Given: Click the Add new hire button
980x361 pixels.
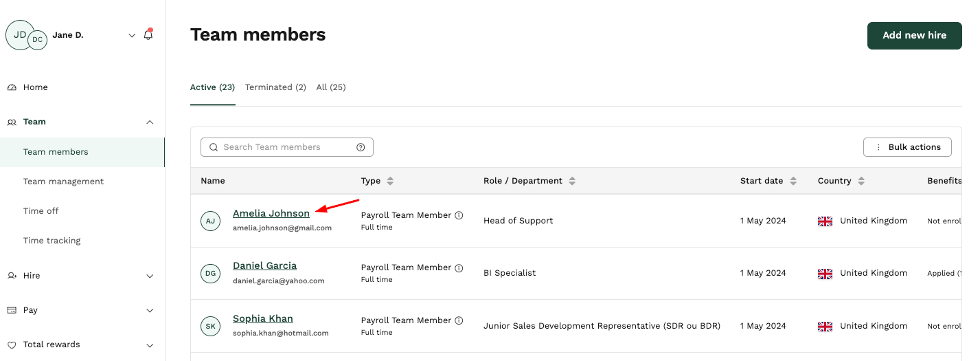Looking at the screenshot, I should pos(914,35).
